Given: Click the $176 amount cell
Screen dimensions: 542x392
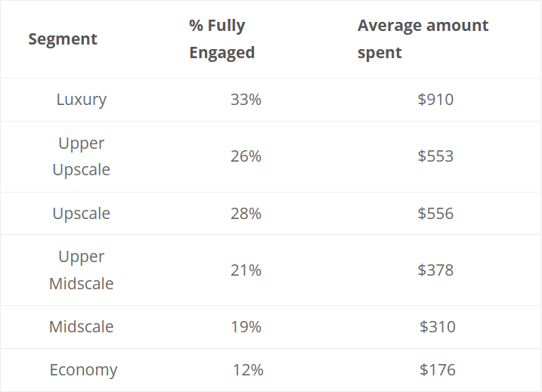Looking at the screenshot, I should click(438, 370).
